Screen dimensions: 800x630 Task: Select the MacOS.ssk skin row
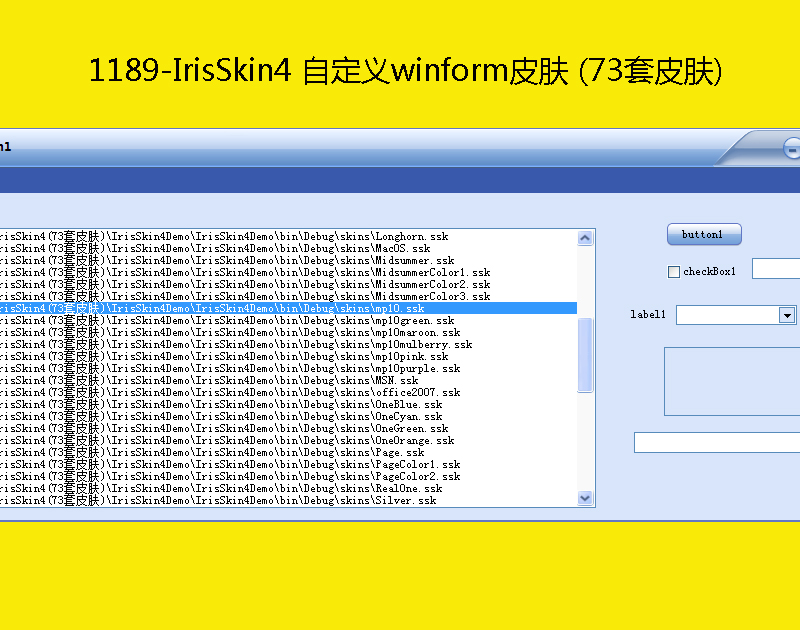288,248
